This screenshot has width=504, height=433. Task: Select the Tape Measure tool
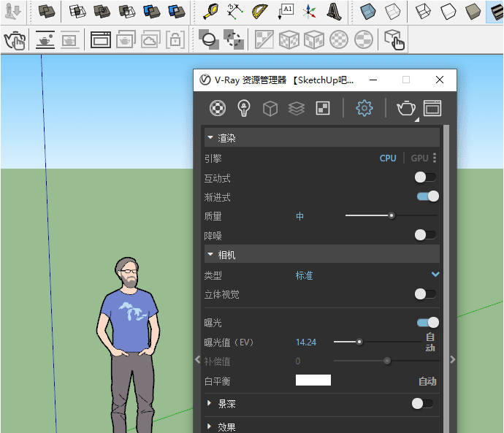(210, 12)
